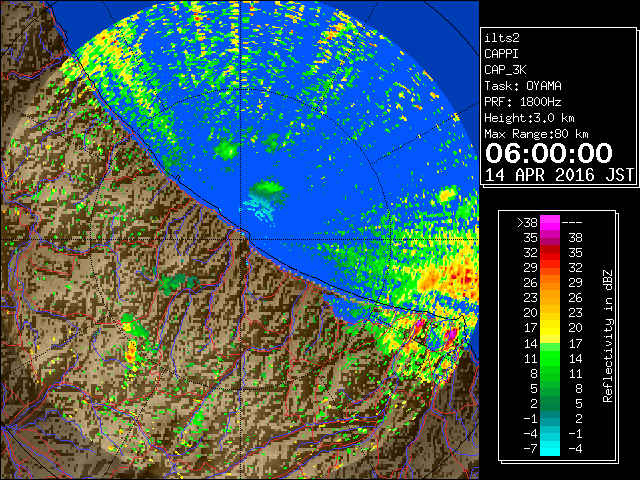Click the "PRF: 1800Hz" line
The height and width of the screenshot is (480, 640).
(523, 102)
